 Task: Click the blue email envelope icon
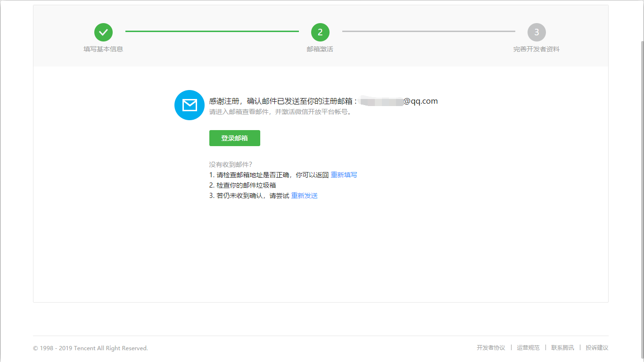189,105
